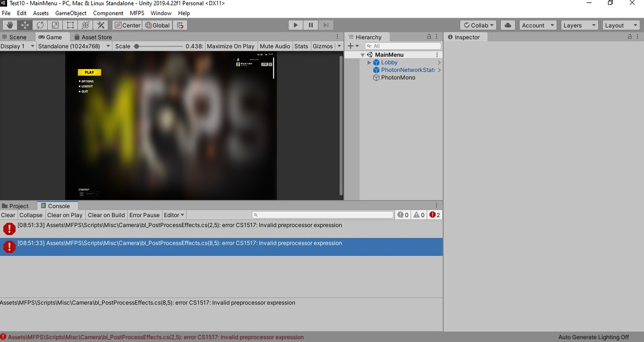Lock the Hierarchy panel
This screenshot has height=342, width=644.
click(429, 37)
